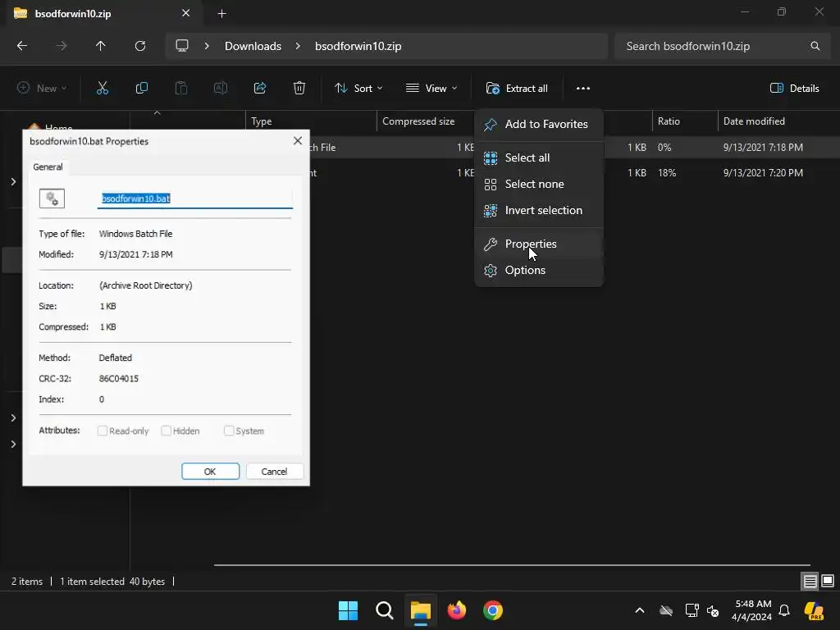This screenshot has width=840, height=630.
Task: Click the batch file icon in Properties
Action: [52, 199]
